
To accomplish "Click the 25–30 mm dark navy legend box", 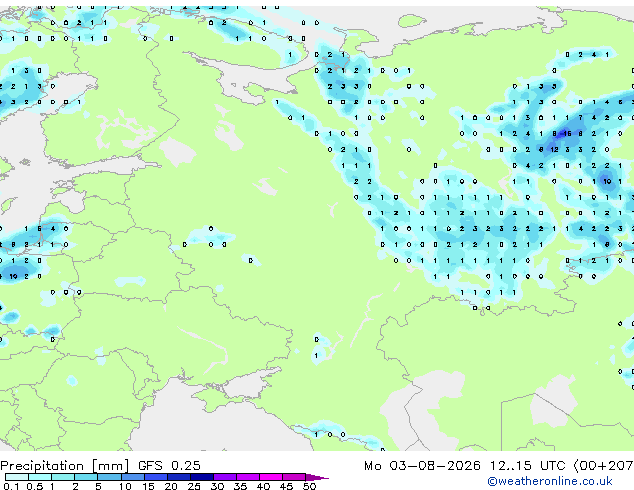I will point(201,477).
